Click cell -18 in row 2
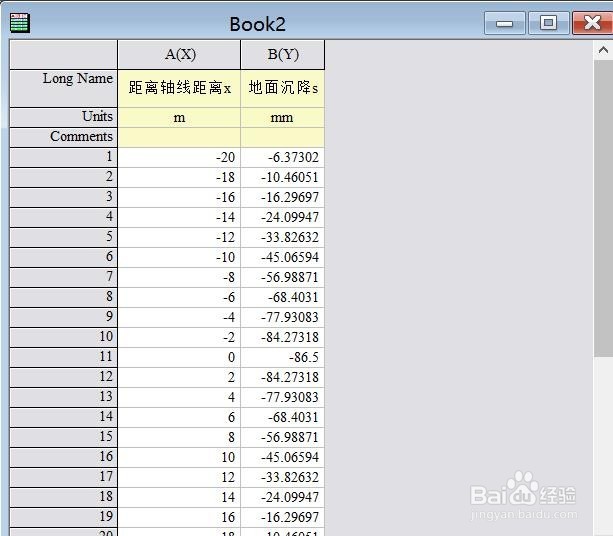613x536 pixels. [x=179, y=177]
